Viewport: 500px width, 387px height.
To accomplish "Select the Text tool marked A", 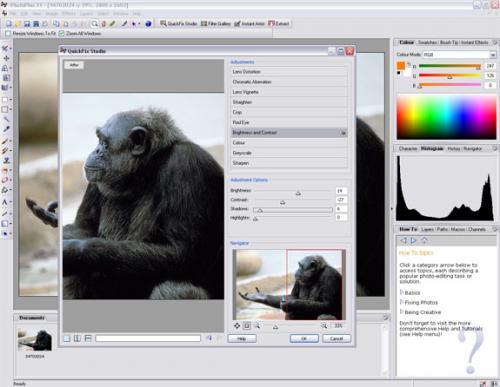I will [5, 202].
